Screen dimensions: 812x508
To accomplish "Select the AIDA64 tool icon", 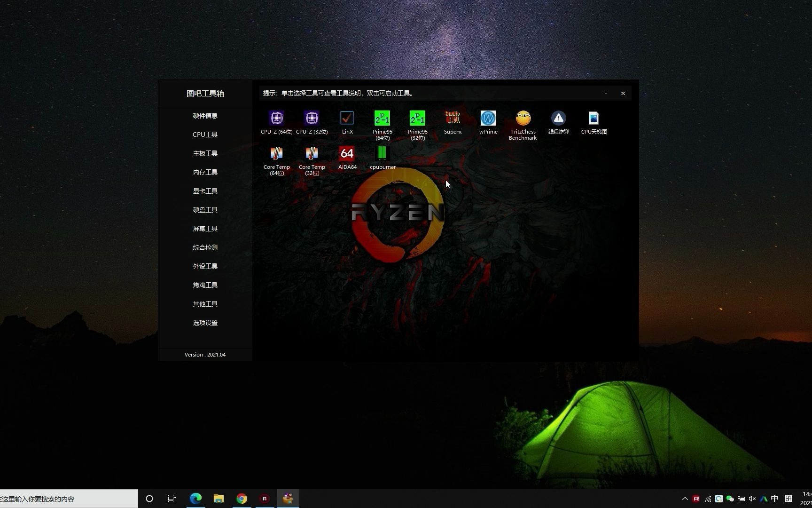I will [347, 153].
